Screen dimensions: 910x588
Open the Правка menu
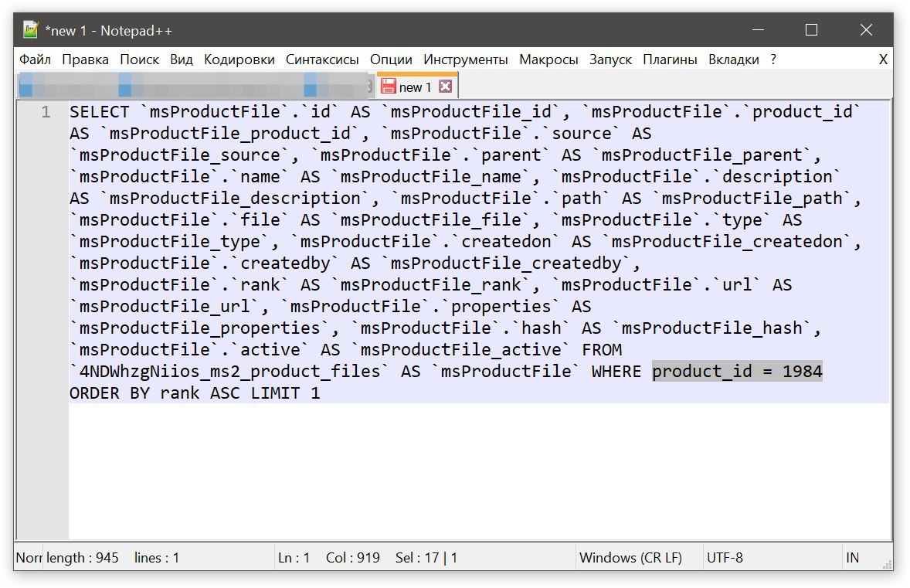[x=85, y=59]
